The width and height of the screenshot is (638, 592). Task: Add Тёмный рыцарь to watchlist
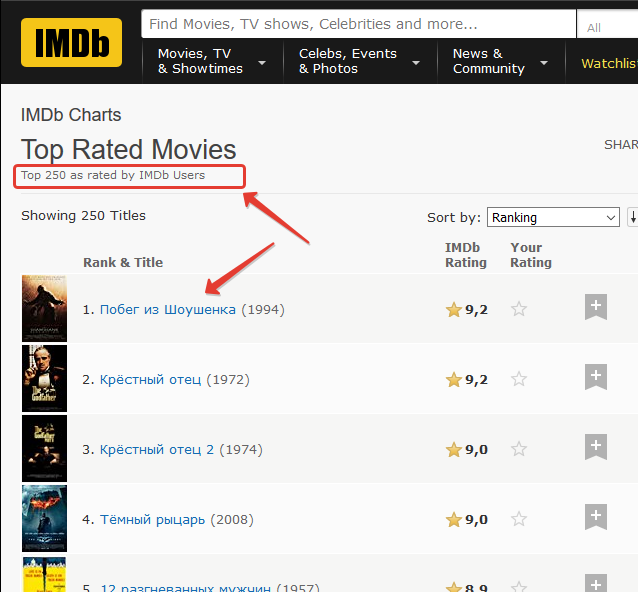point(596,517)
